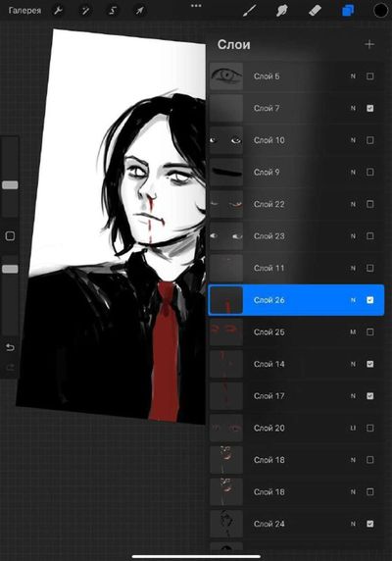Activate the Selection tool
This screenshot has height=561, width=392.
113,11
